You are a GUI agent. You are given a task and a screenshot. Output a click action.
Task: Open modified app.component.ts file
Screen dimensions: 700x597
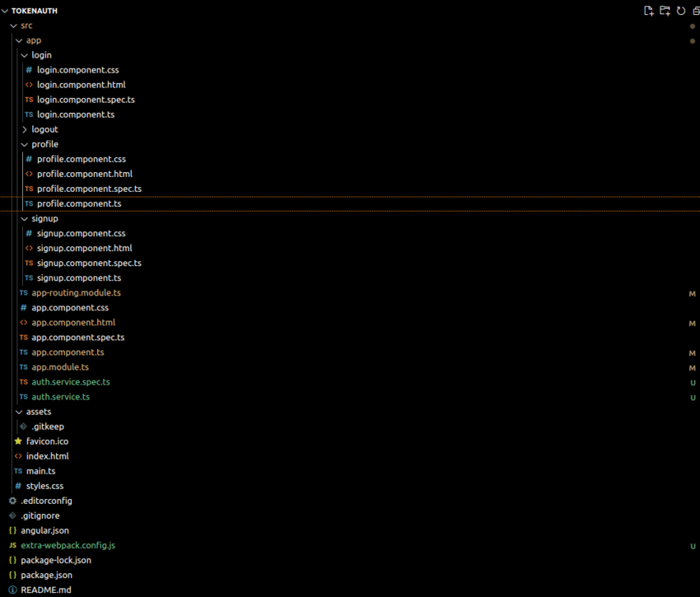pos(68,352)
